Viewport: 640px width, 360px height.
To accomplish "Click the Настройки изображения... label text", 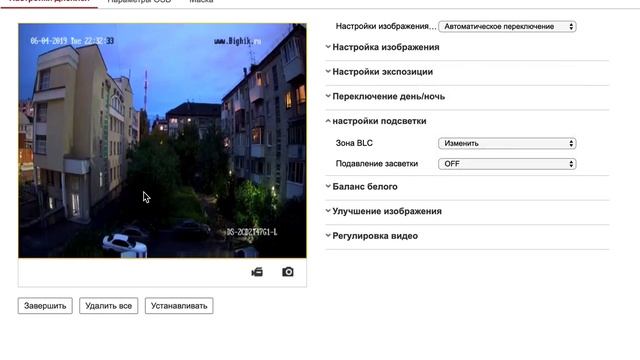I will point(386,27).
